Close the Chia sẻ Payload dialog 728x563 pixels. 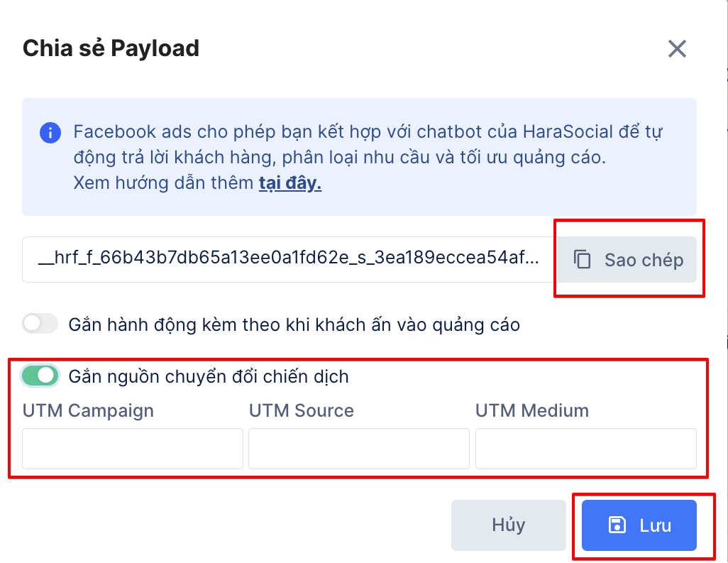[x=677, y=49]
